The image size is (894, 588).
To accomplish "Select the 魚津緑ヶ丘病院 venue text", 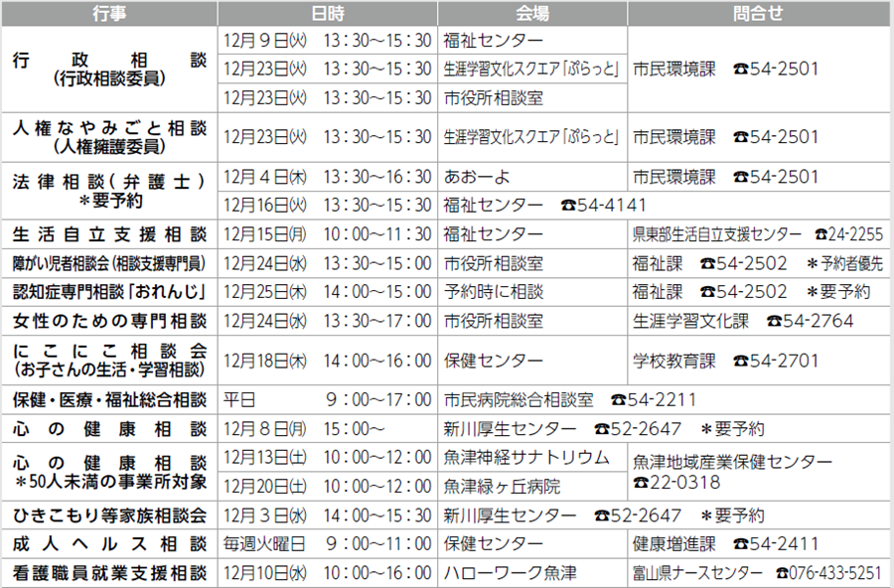I will coord(502,487).
